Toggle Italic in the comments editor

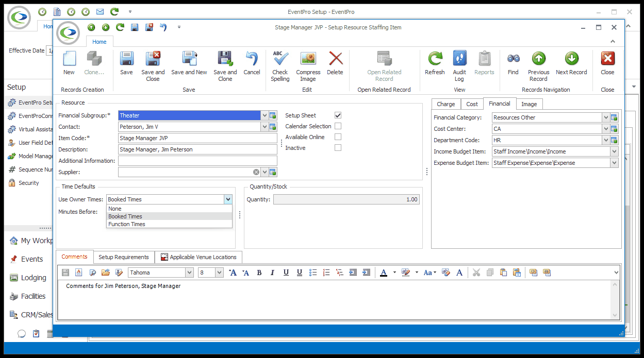pos(273,272)
